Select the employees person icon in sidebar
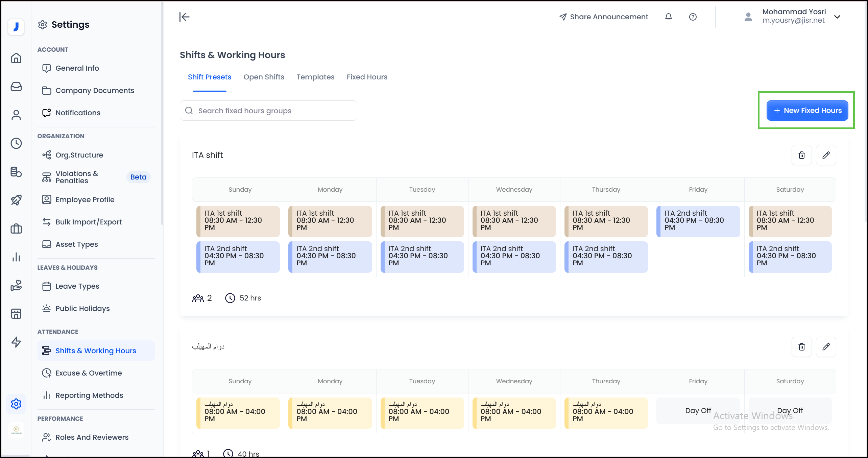Image resolution: width=868 pixels, height=458 pixels. [16, 115]
